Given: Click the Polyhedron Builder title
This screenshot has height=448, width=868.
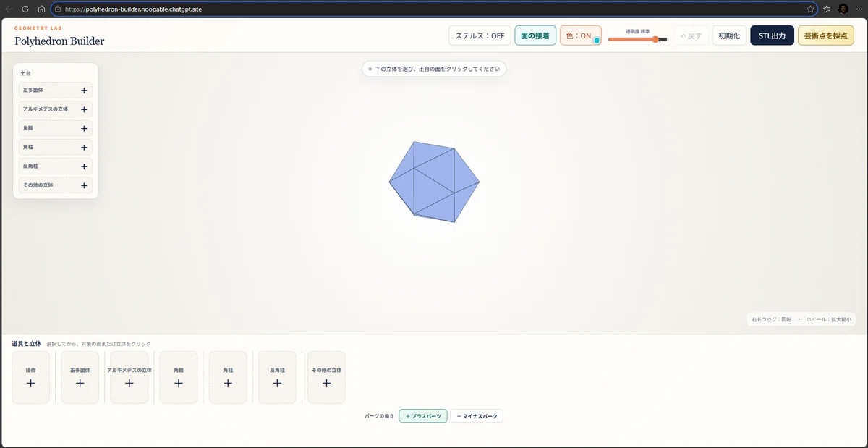Looking at the screenshot, I should point(59,41).
